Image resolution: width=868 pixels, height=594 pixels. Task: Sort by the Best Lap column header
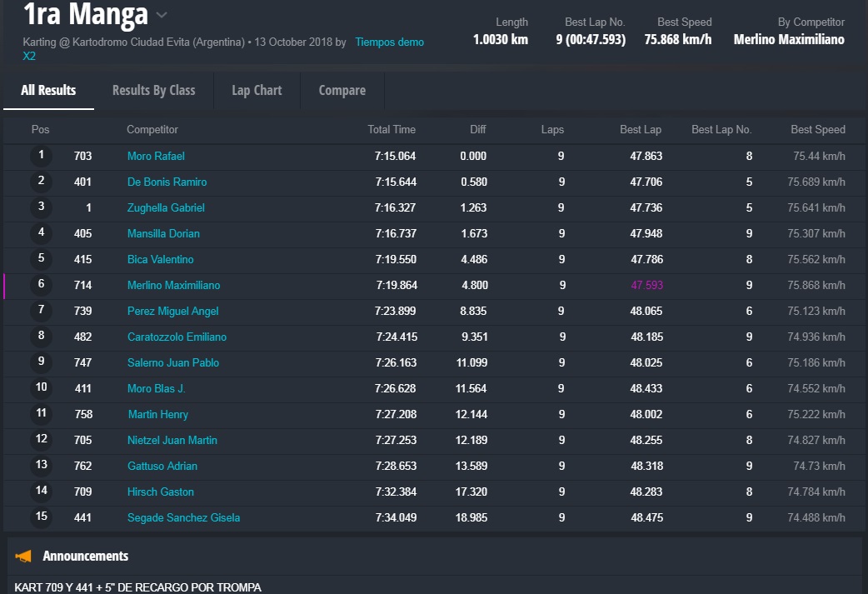pyautogui.click(x=641, y=130)
